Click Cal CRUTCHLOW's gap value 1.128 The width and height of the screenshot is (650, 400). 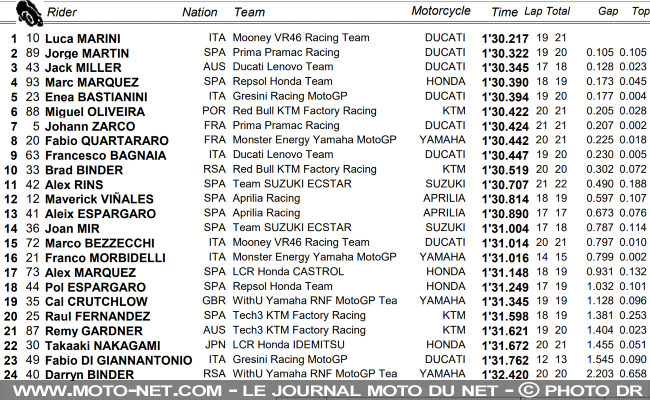point(600,301)
